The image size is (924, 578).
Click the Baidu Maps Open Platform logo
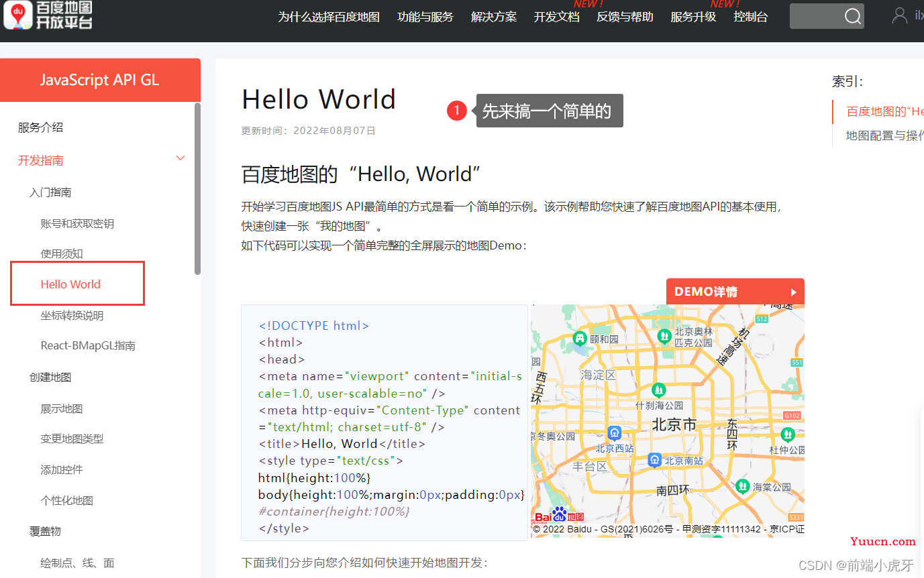[48, 15]
